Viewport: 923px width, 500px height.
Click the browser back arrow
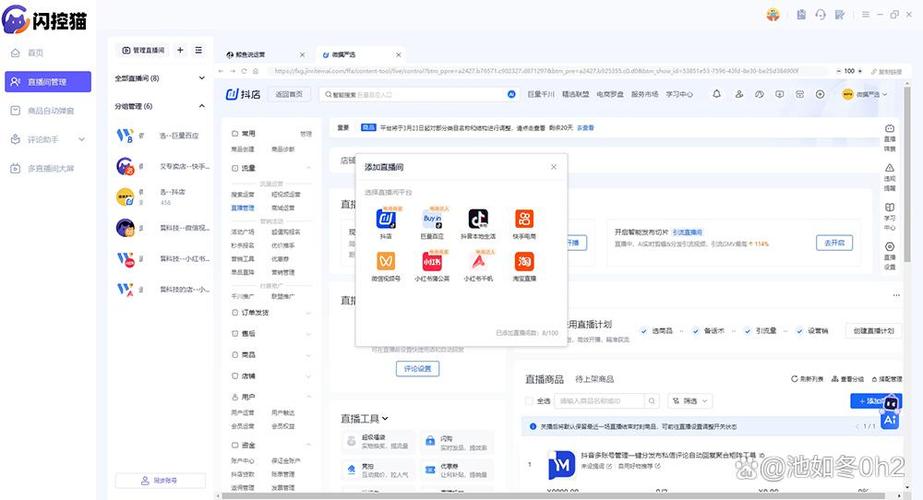[221, 71]
